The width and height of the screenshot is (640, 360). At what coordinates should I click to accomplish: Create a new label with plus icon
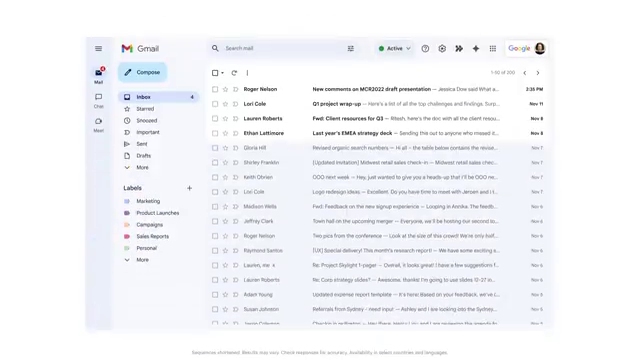(189, 188)
